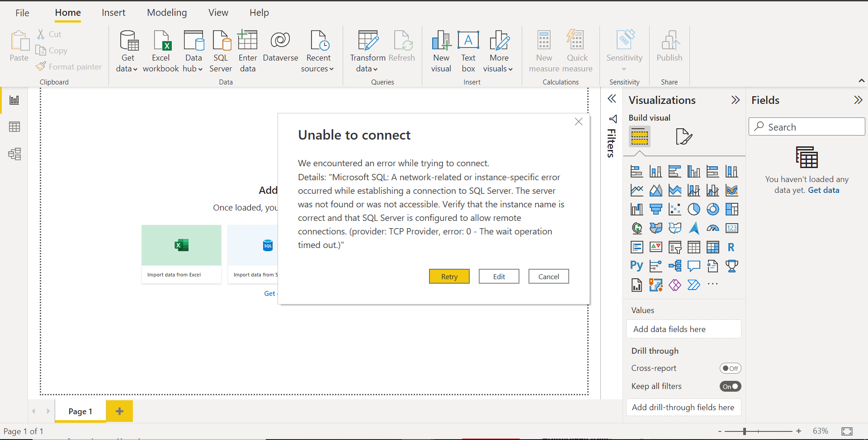The width and height of the screenshot is (868, 440).
Task: Close the Unable to connect dialog
Action: [579, 122]
